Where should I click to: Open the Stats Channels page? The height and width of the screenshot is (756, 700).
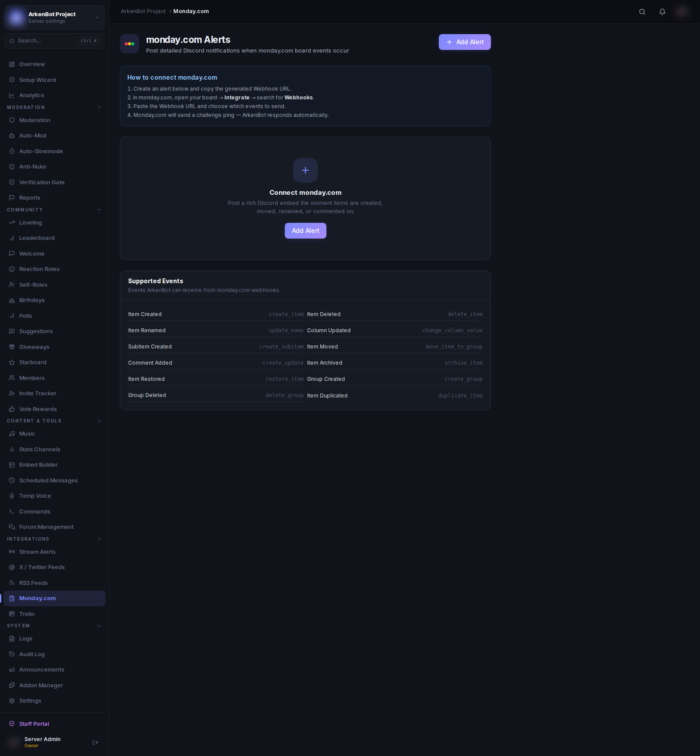pyautogui.click(x=54, y=450)
